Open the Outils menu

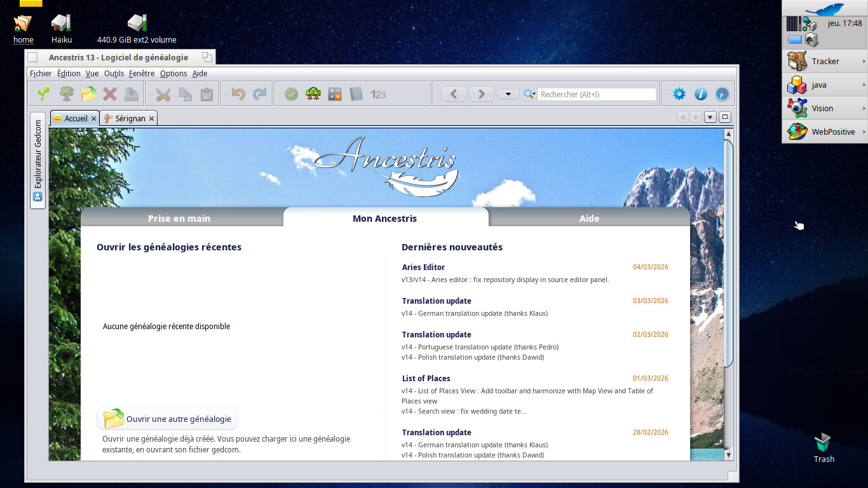tap(114, 74)
